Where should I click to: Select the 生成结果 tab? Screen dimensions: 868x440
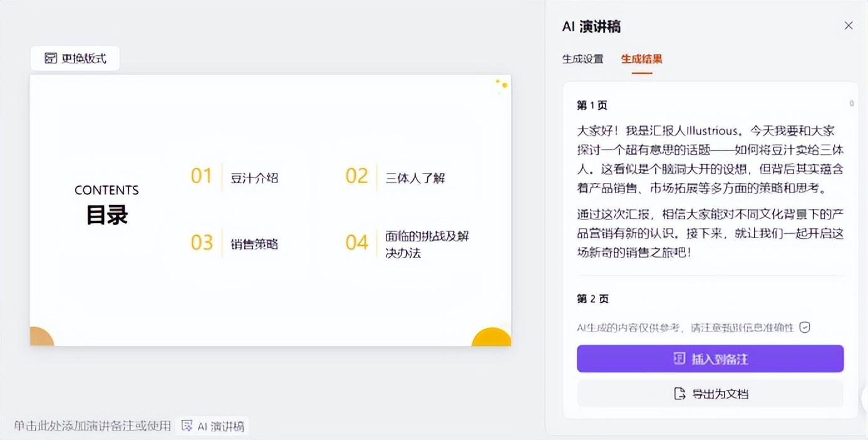641,59
